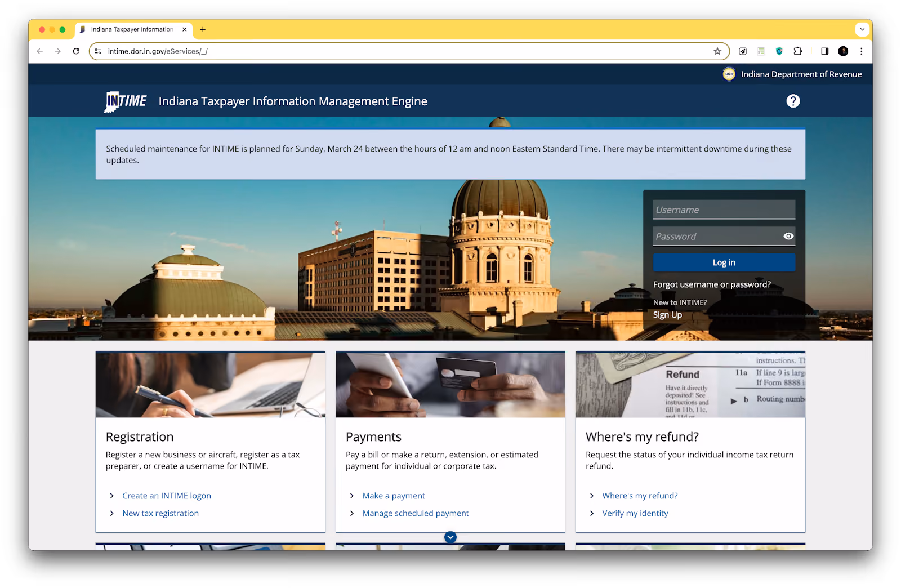901x588 pixels.
Task: Bookmark this page with the star icon
Action: pos(717,51)
